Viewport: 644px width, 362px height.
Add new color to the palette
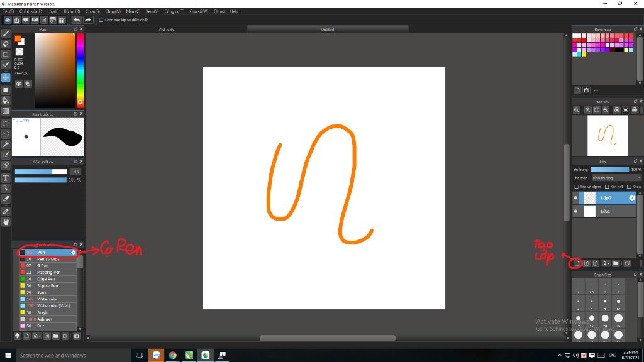click(577, 90)
